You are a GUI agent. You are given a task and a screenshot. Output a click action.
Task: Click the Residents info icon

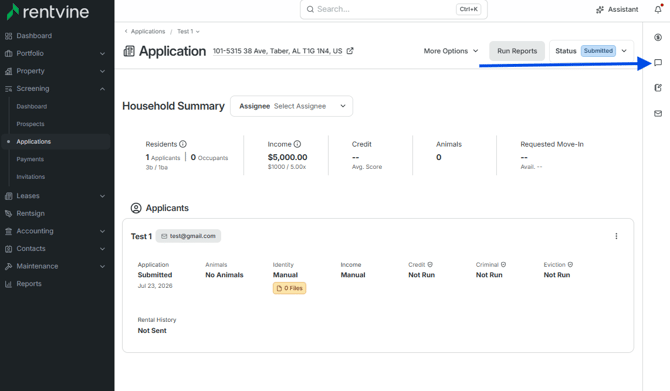coord(183,144)
